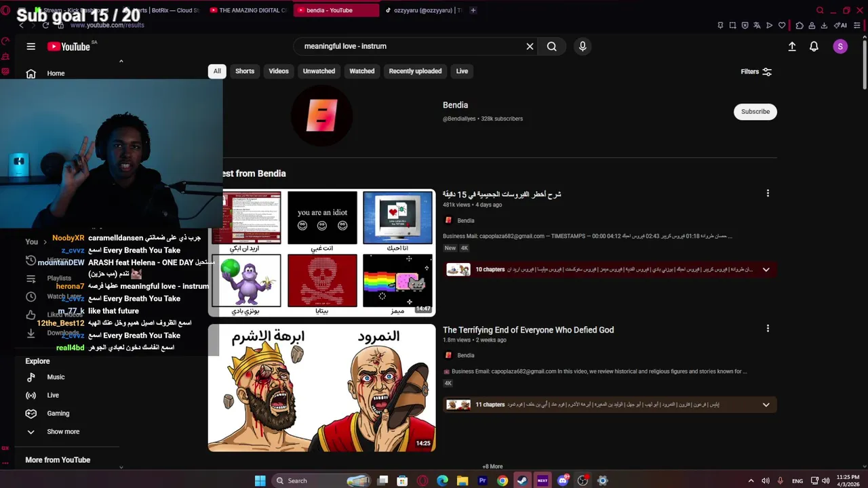The height and width of the screenshot is (488, 868).
Task: Open File Explorer from the taskbar
Action: point(462,481)
